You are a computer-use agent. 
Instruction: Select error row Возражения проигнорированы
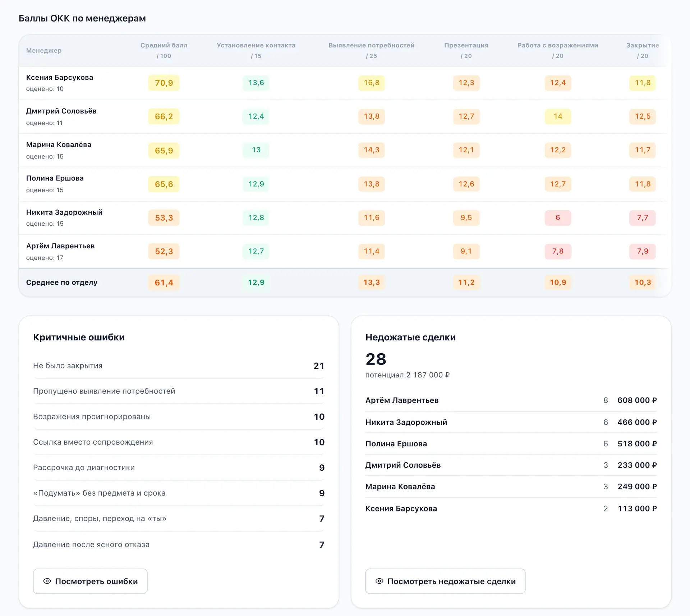(179, 417)
